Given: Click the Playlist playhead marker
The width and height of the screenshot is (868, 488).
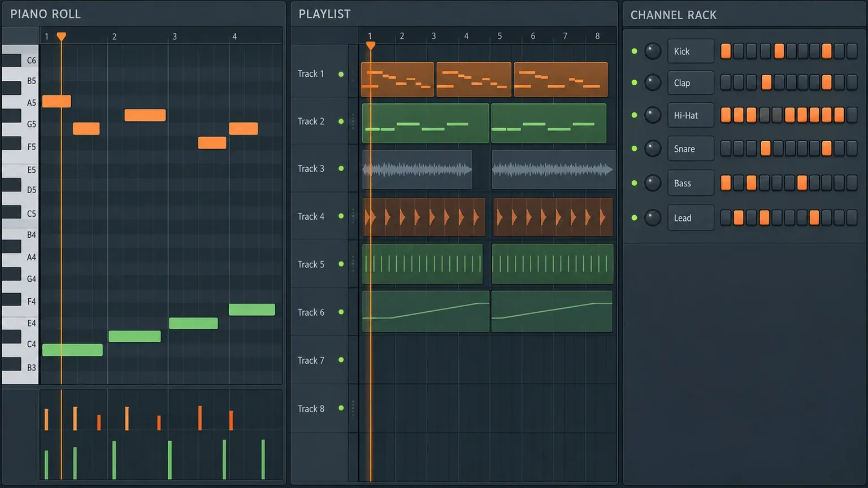Looking at the screenshot, I should (x=370, y=45).
